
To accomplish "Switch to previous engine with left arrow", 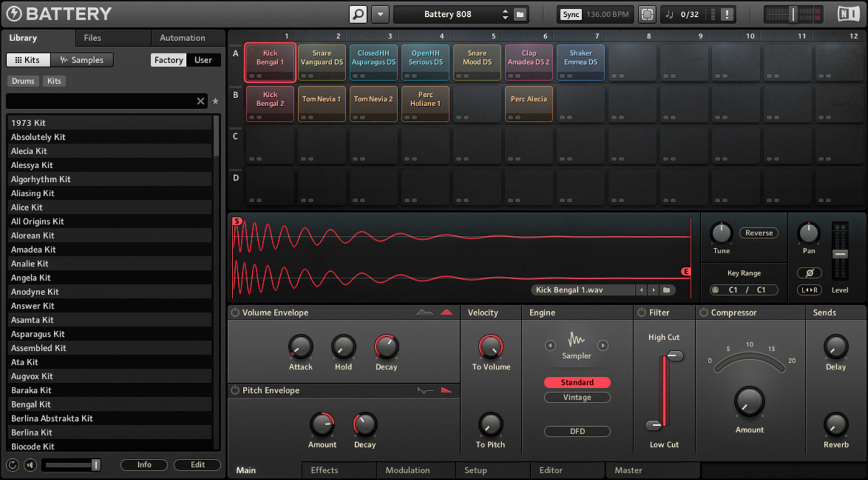I will [550, 346].
